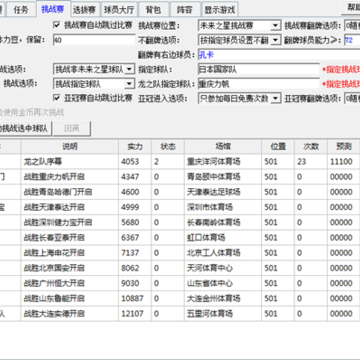The height and width of the screenshot is (360, 360).
Task: Expand the 挑战非未来之星球队 dropdown
Action: tap(130, 69)
